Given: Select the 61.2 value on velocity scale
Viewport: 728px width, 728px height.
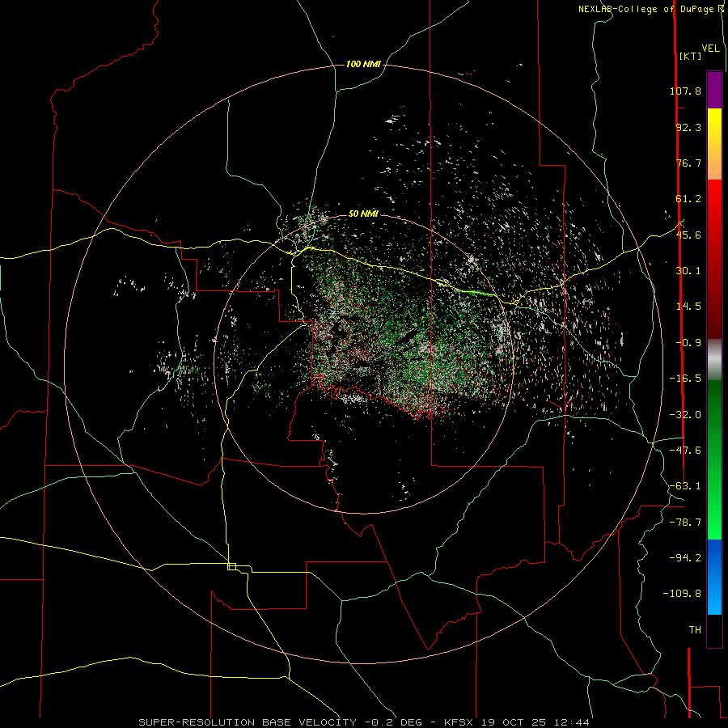Looking at the screenshot, I should [688, 199].
